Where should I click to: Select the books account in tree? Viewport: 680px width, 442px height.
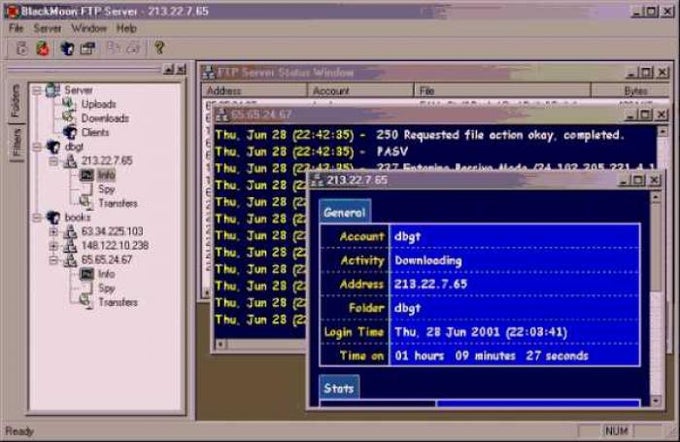(x=78, y=217)
